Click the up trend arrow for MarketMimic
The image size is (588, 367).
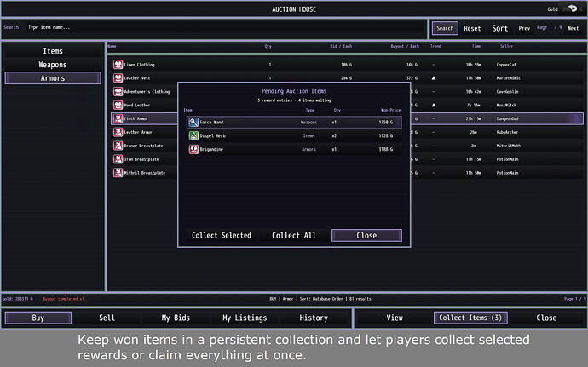click(x=434, y=78)
